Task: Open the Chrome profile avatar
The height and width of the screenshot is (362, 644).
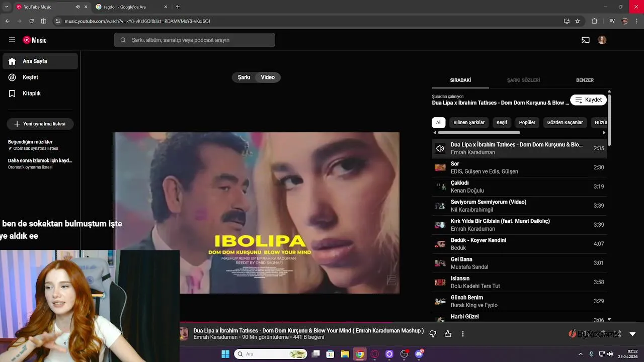Action: tap(625, 21)
